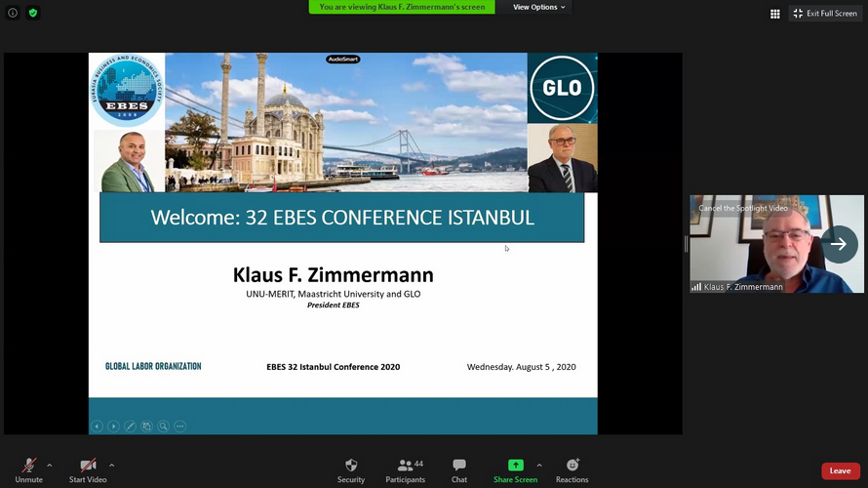Click the EBES logo on slide

click(x=127, y=91)
